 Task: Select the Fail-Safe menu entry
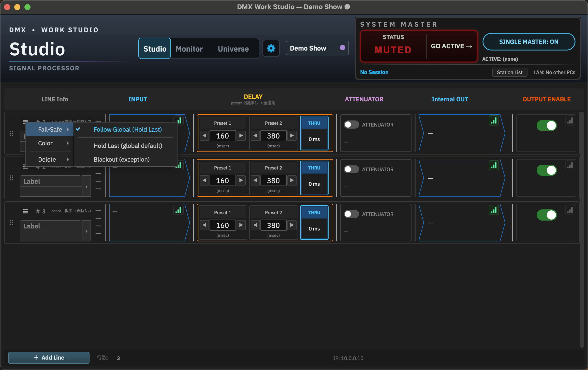point(50,130)
